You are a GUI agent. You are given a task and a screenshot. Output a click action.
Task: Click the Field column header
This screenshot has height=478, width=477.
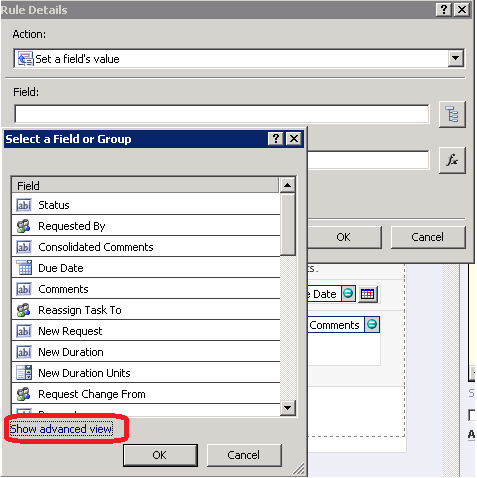click(x=145, y=185)
